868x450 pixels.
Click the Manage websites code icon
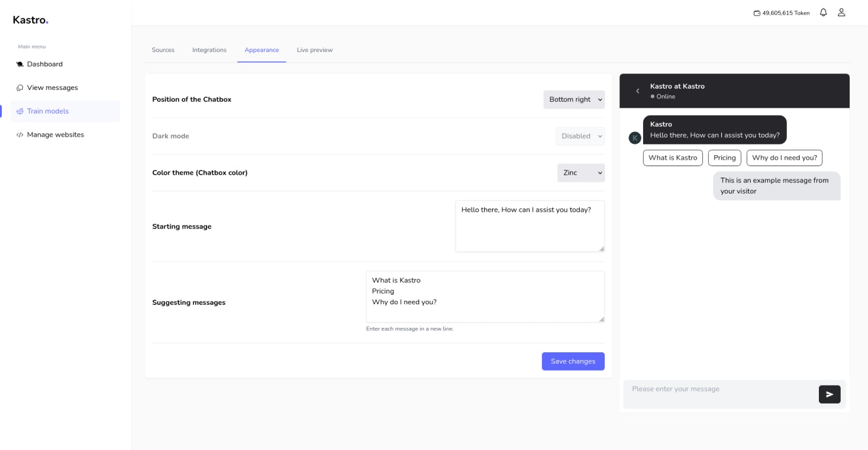(20, 135)
